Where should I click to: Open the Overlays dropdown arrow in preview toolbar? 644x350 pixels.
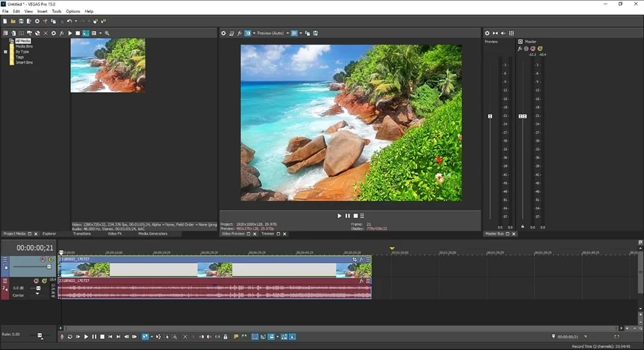tap(301, 34)
